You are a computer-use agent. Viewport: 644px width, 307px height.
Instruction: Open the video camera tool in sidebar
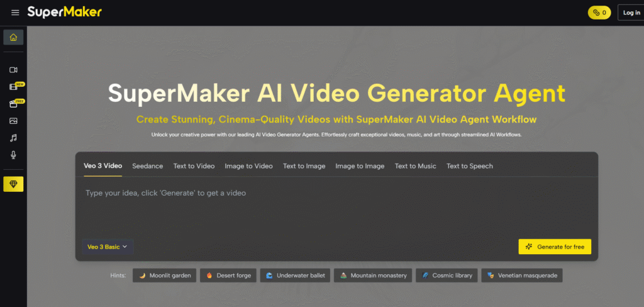point(13,69)
